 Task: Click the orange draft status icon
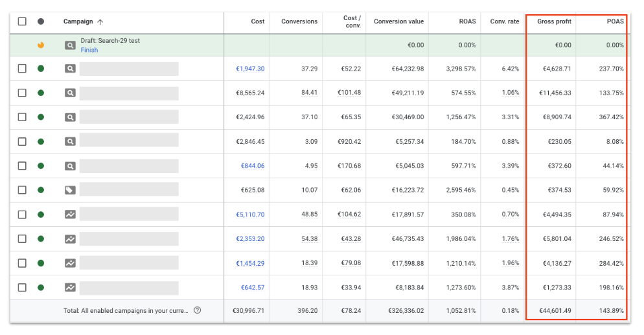(41, 45)
